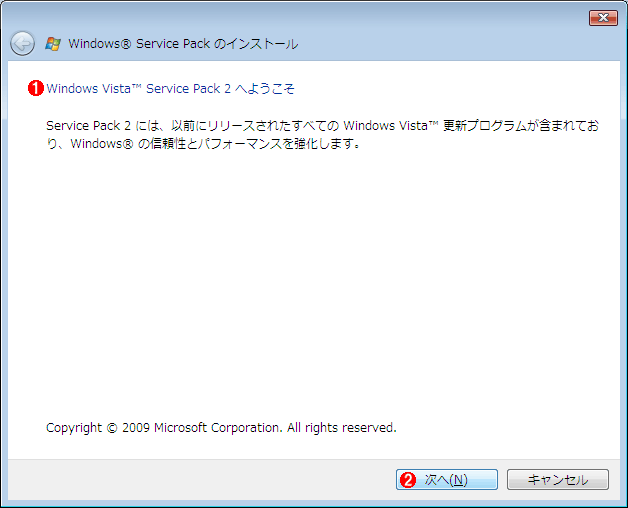The width and height of the screenshot is (628, 508).
Task: Click the red number 1 marker
Action: [36, 88]
